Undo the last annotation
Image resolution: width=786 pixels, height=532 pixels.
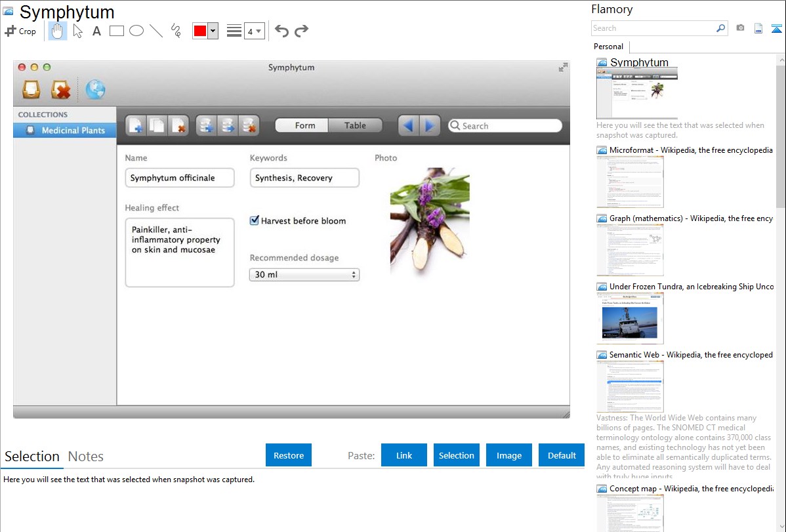click(x=281, y=31)
